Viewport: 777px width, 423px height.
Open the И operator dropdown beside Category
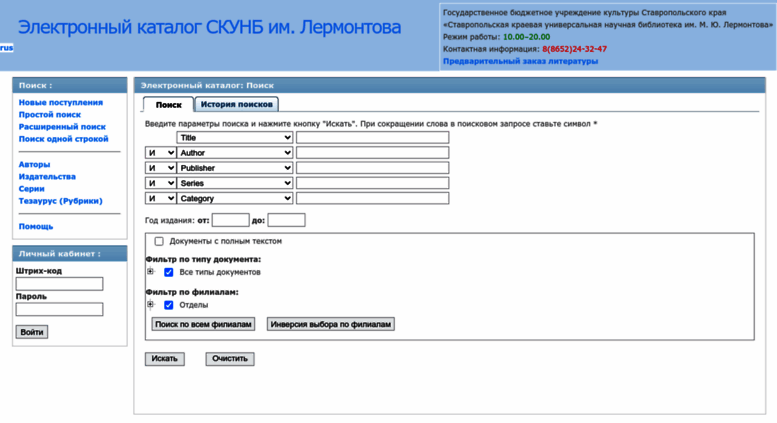coord(161,198)
